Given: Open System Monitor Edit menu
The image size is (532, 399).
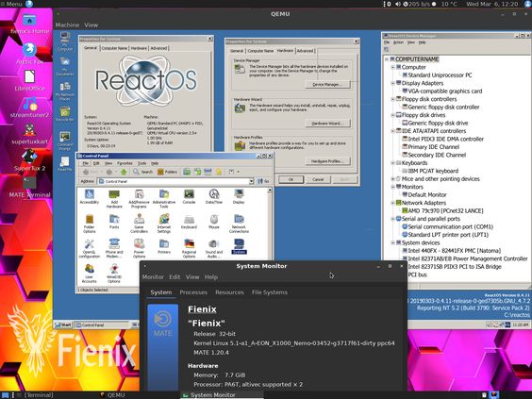Looking at the screenshot, I should click(175, 277).
